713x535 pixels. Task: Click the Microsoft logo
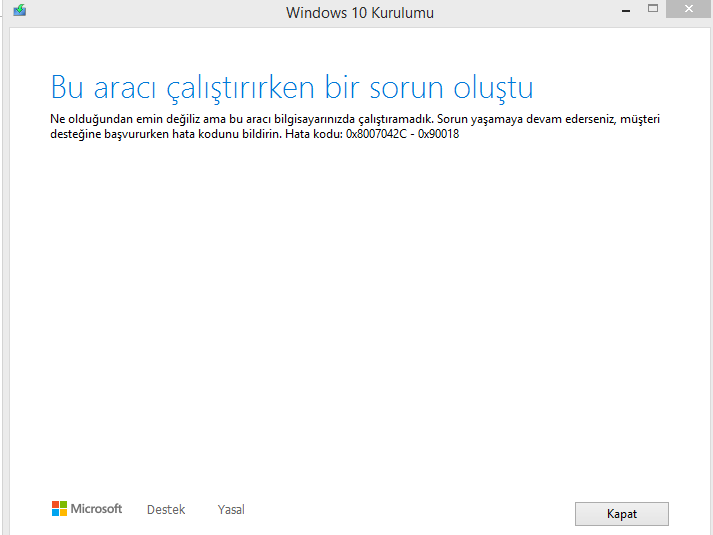coord(87,509)
